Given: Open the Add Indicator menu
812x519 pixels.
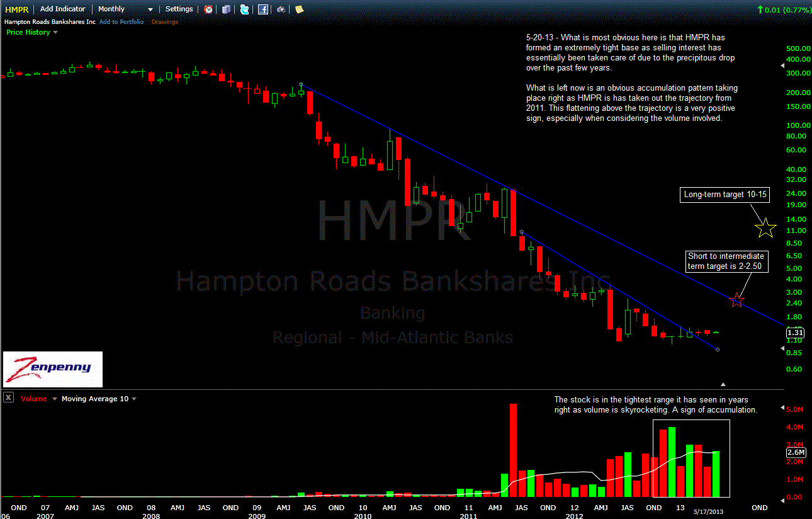Looking at the screenshot, I should (x=62, y=9).
